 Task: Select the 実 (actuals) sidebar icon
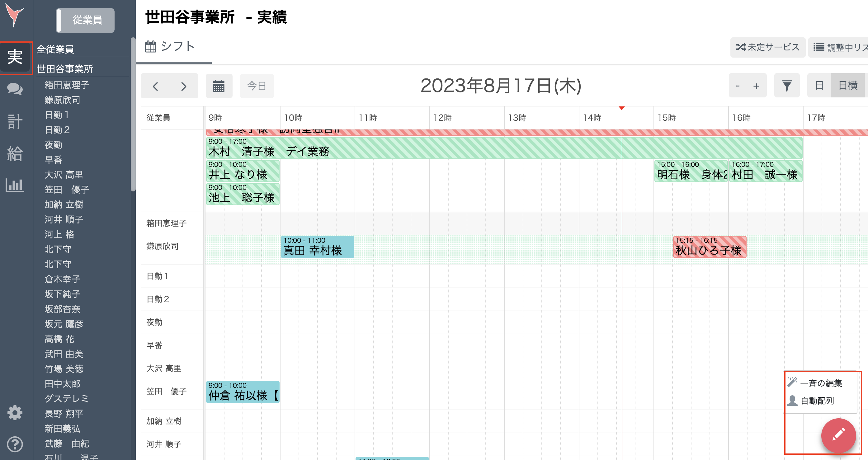click(x=15, y=58)
